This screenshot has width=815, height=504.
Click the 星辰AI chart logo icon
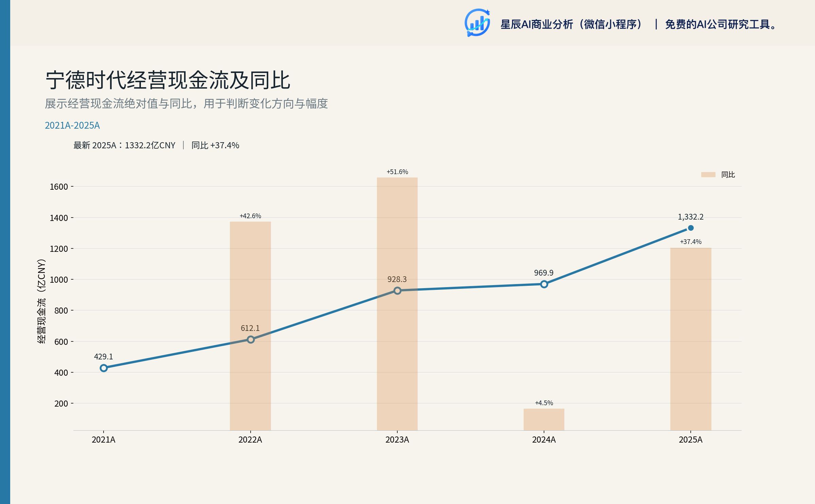click(477, 23)
